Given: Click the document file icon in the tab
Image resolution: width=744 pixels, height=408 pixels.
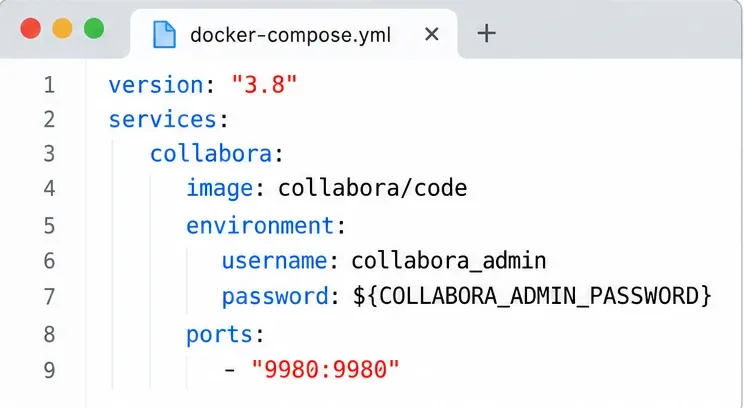Looking at the screenshot, I should tap(164, 34).
